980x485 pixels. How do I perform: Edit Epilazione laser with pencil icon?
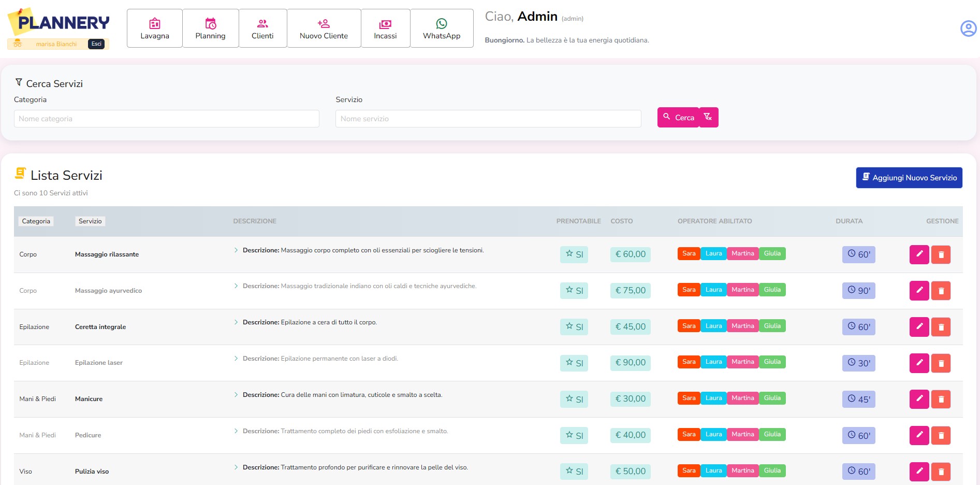(x=919, y=363)
